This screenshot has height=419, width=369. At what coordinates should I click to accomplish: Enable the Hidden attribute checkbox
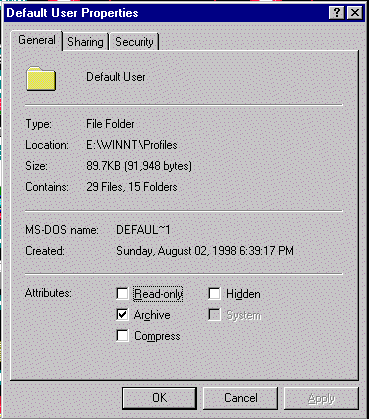[x=214, y=294]
